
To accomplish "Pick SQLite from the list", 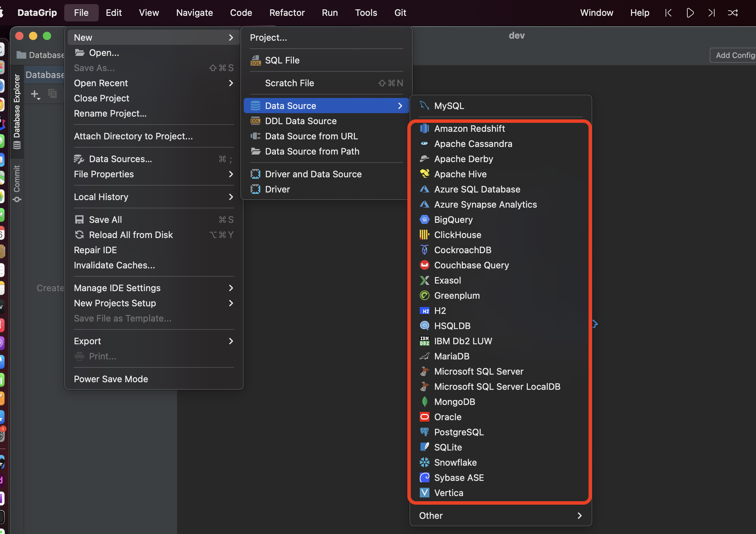I will [501, 447].
